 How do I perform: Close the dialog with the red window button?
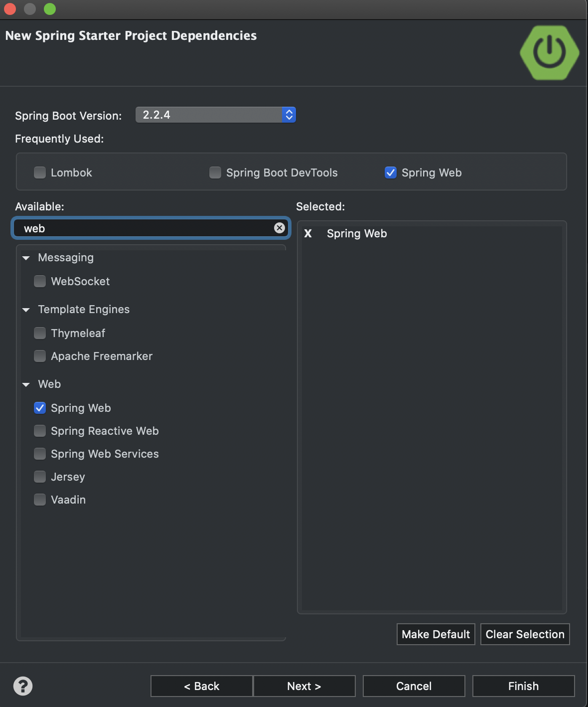pos(10,9)
